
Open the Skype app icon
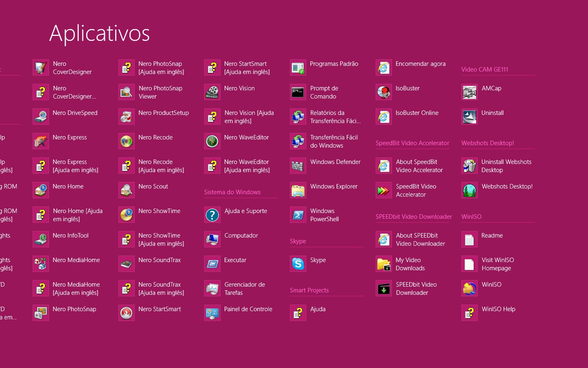point(298,264)
